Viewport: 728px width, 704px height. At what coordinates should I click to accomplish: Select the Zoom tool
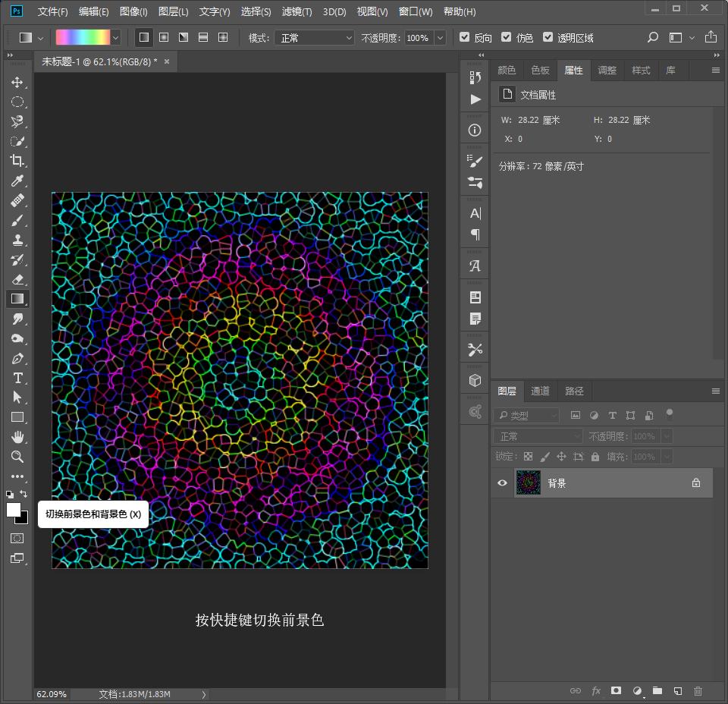pos(17,457)
